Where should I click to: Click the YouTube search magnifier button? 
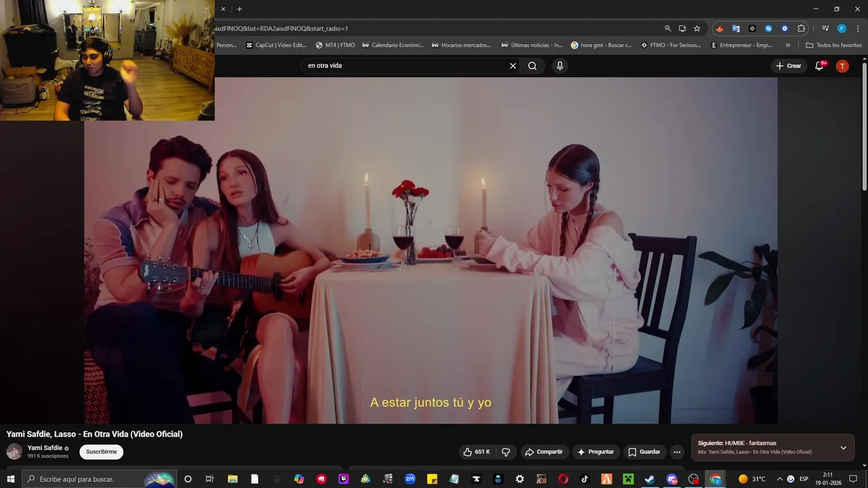pyautogui.click(x=532, y=66)
